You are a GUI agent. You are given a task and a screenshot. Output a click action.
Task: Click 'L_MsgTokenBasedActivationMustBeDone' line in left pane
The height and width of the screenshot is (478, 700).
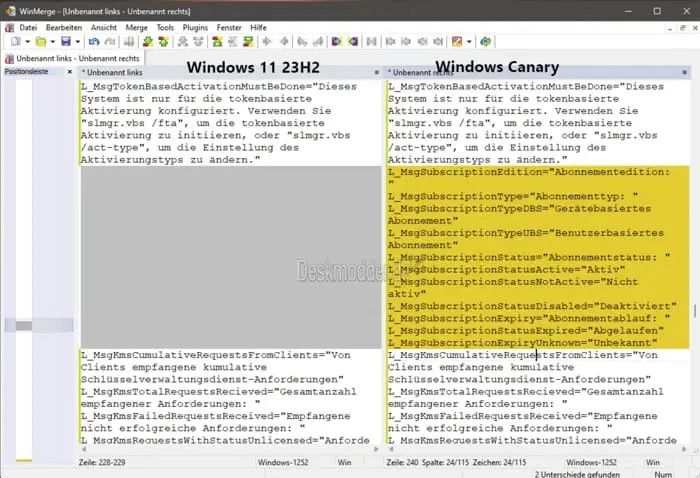218,87
